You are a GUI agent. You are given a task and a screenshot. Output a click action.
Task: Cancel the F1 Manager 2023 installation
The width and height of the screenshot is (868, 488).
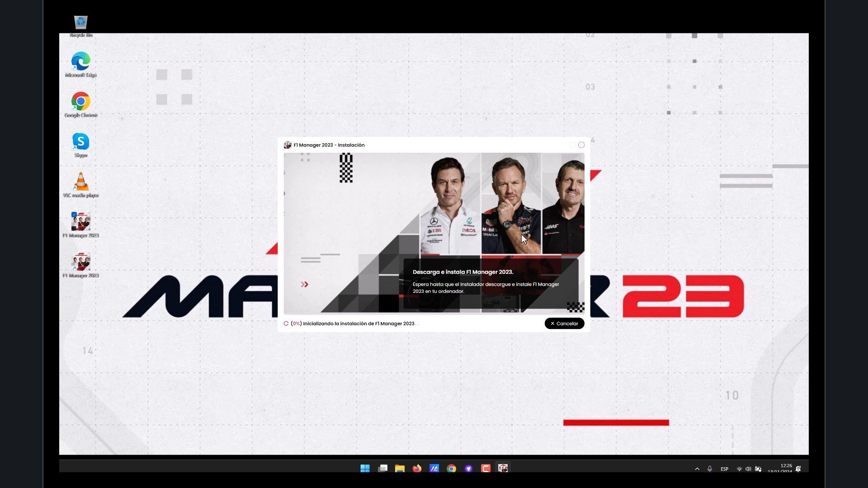coord(564,324)
